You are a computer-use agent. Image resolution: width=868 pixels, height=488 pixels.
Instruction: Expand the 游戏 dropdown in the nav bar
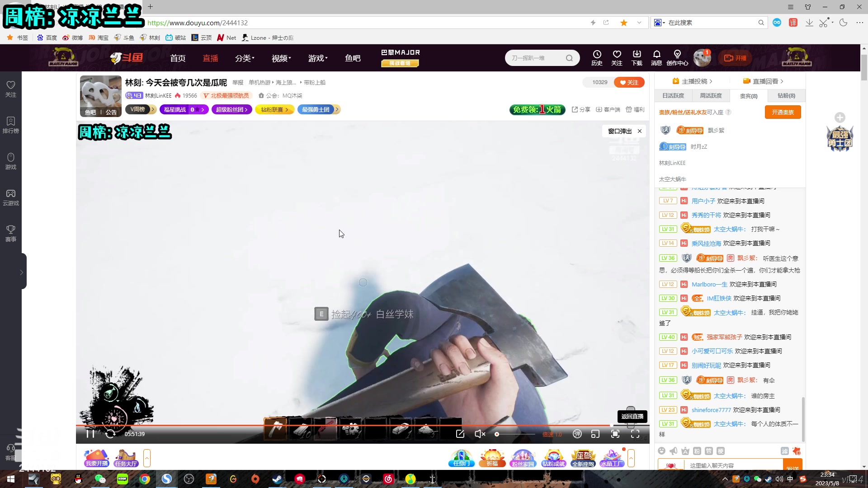pos(318,58)
